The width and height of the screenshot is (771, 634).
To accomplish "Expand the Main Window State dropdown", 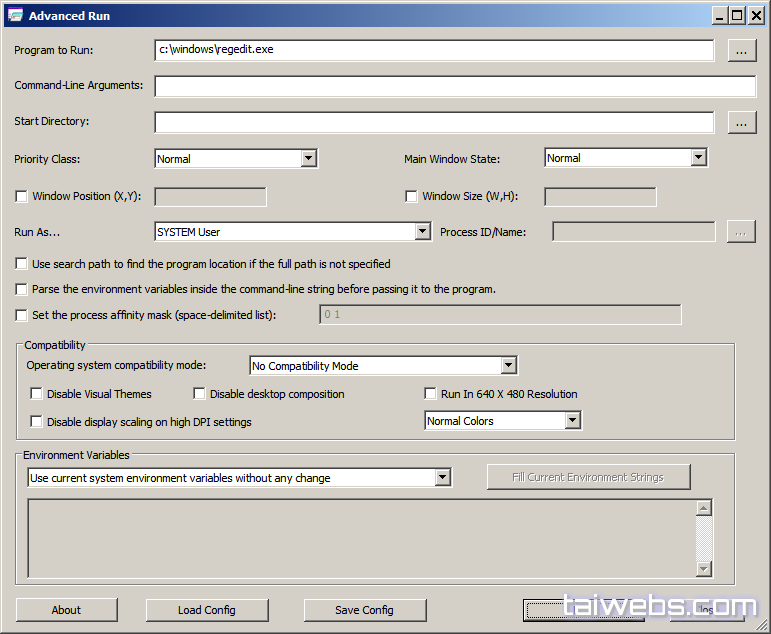I will pyautogui.click(x=698, y=158).
